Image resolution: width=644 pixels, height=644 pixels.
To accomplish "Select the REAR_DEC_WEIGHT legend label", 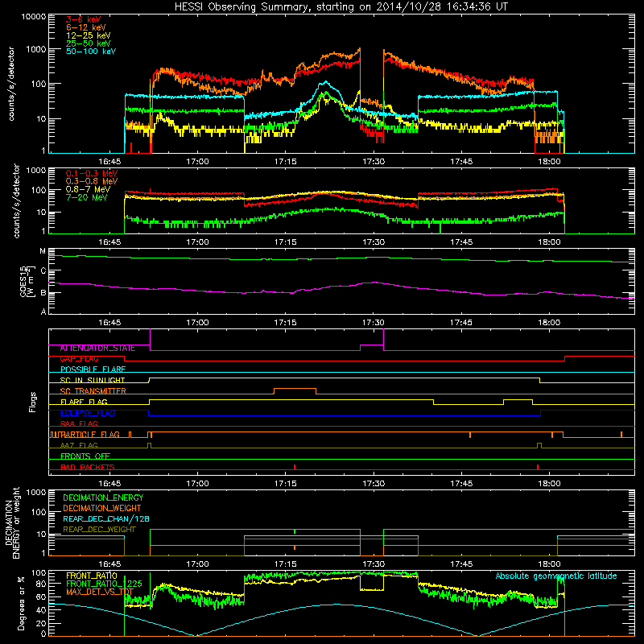I will [x=99, y=530].
